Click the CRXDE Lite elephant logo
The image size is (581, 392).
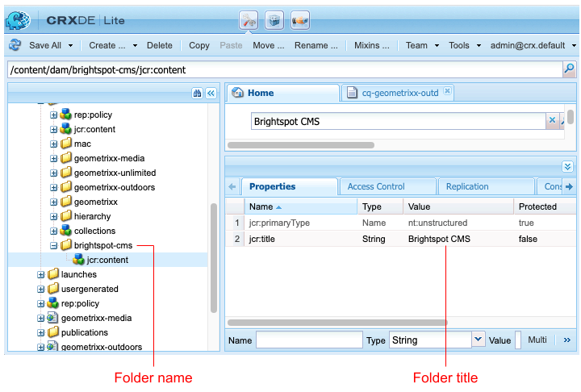tap(18, 20)
